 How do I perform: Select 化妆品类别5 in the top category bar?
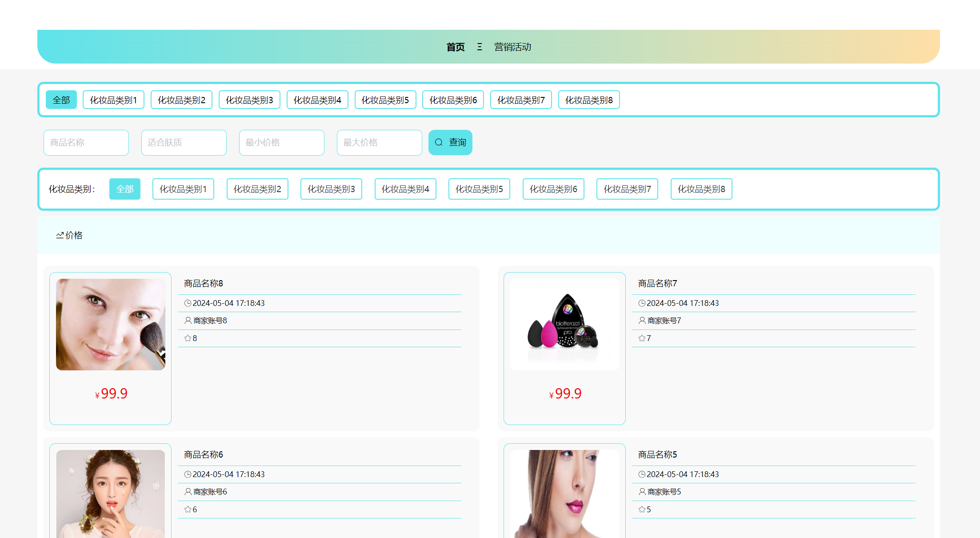(385, 100)
